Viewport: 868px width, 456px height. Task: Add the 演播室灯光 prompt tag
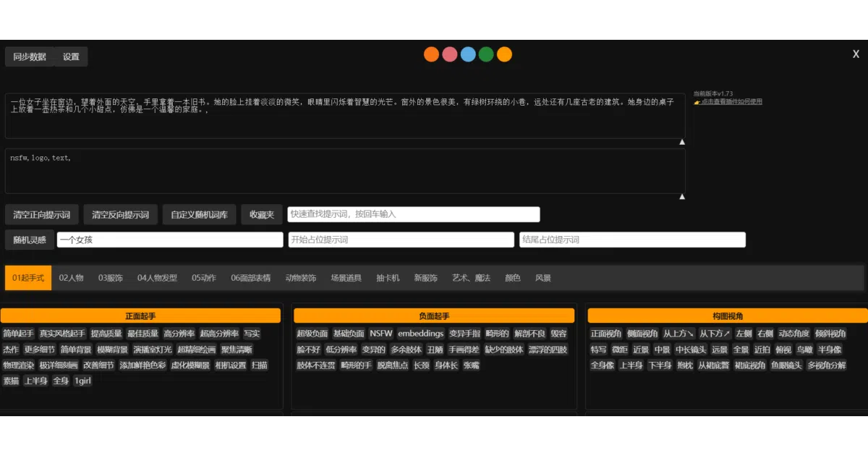coord(153,350)
